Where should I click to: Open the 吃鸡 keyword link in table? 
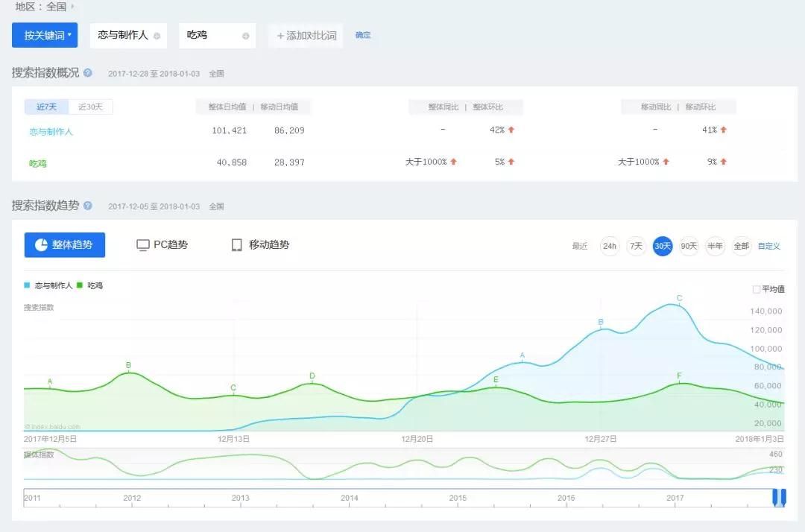[37, 163]
